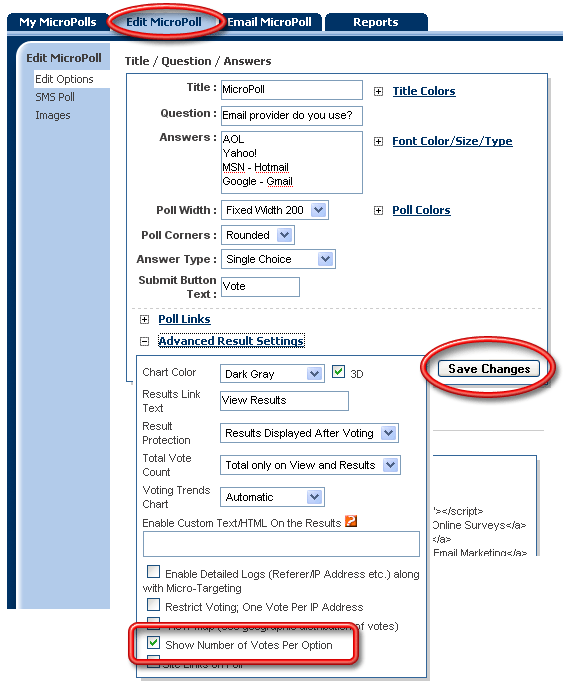Viewport: 567px width, 686px height.
Task: Enable Restrict Voting One Vote Per IP
Action: [153, 605]
